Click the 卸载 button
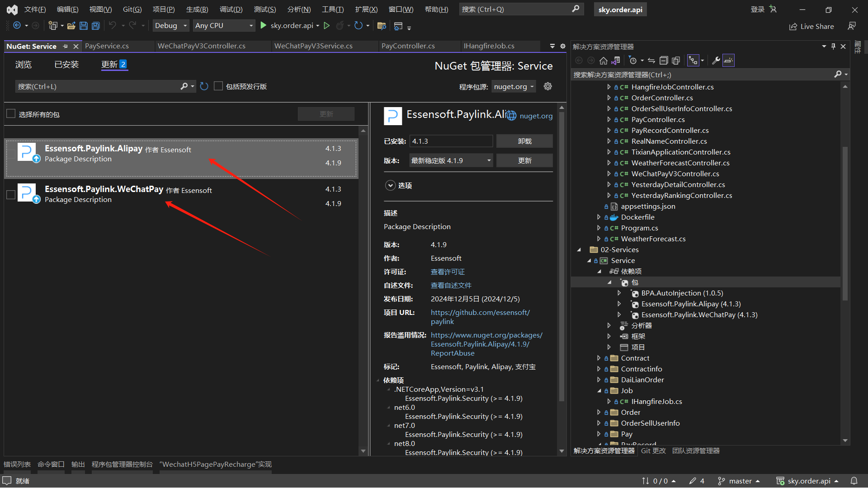Screen dimensions: 868x488 pyautogui.click(x=524, y=141)
